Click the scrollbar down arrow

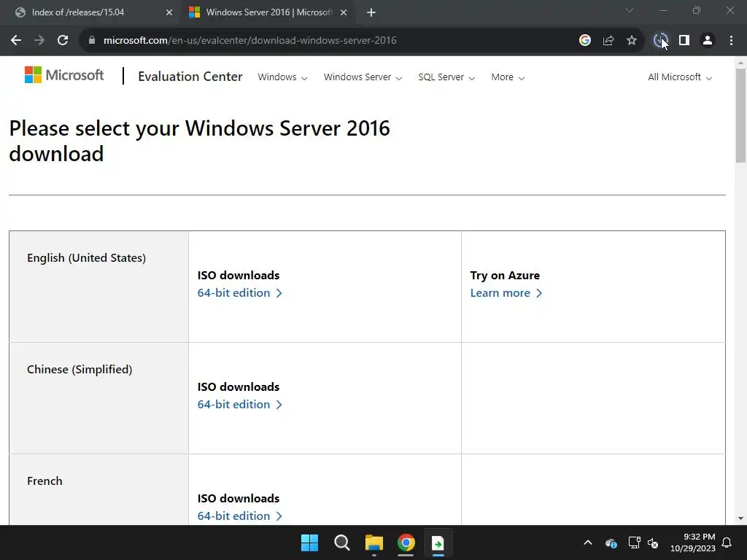click(741, 518)
